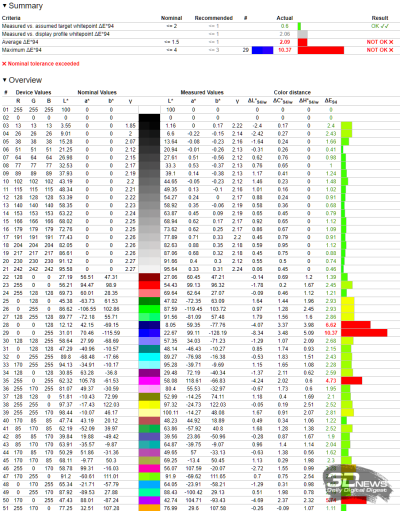The width and height of the screenshot is (400, 511).
Task: Select the pure blue swatch of patch 29
Action: [x=149, y=333]
